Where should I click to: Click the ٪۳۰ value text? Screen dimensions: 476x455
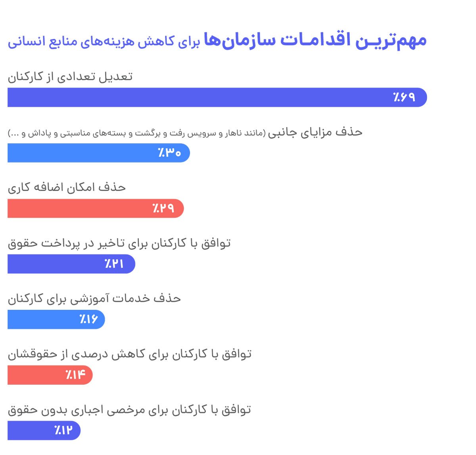169,153
